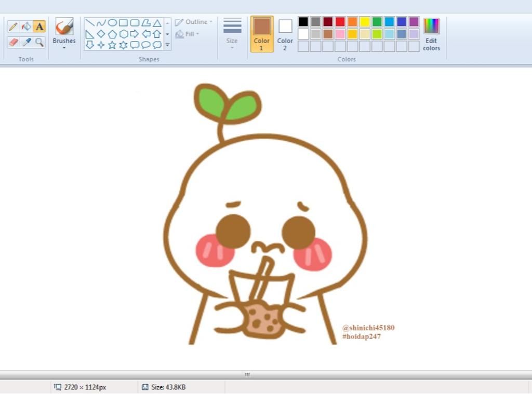Choose the Four-point star shape

click(x=101, y=45)
